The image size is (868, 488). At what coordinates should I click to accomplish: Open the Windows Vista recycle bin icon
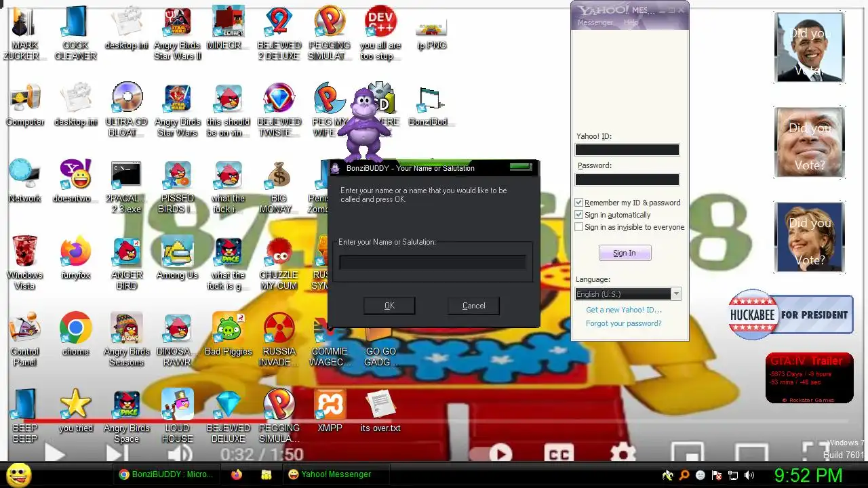click(x=25, y=262)
